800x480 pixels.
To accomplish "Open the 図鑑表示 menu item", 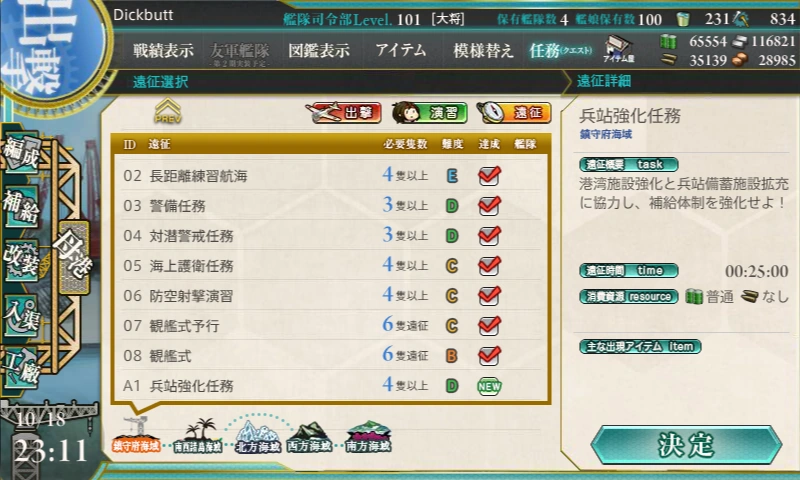I will 319,50.
